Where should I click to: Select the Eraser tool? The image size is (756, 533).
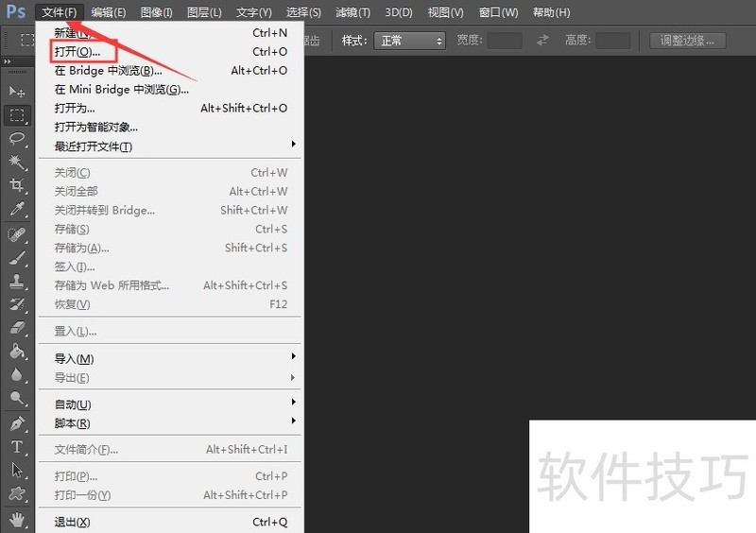(17, 328)
